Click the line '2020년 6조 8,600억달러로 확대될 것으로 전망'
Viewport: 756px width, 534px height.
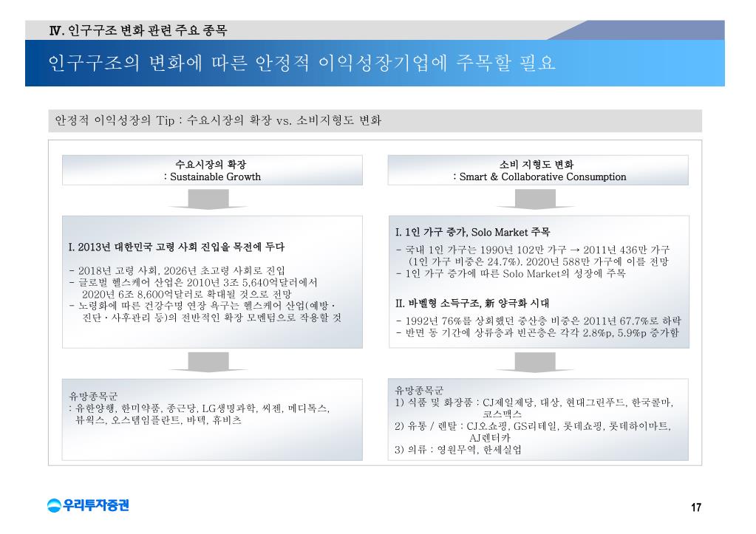click(x=186, y=294)
